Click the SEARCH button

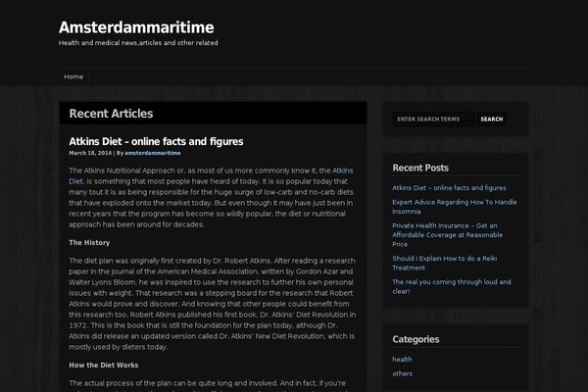(x=492, y=120)
